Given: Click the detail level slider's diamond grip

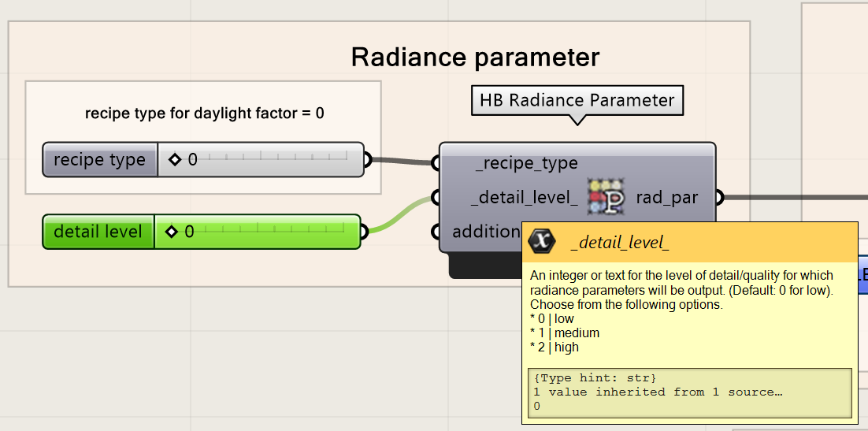Looking at the screenshot, I should click(x=171, y=232).
